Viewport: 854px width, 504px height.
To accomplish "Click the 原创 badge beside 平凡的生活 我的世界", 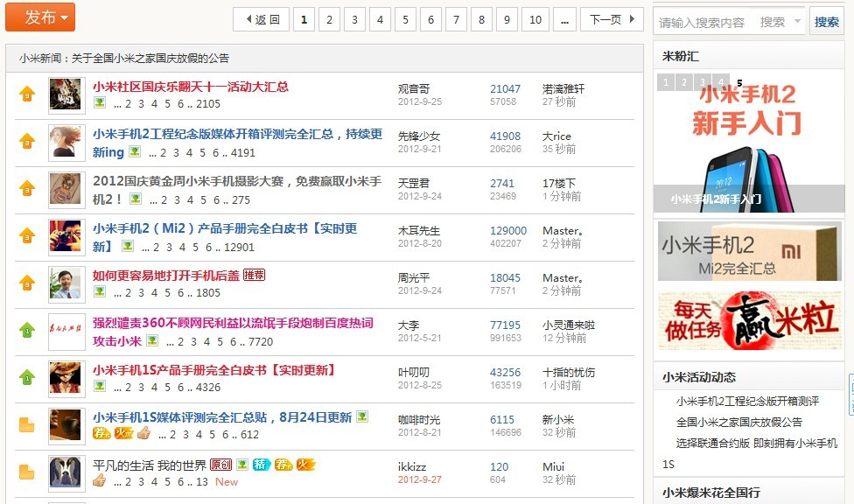I will point(221,465).
